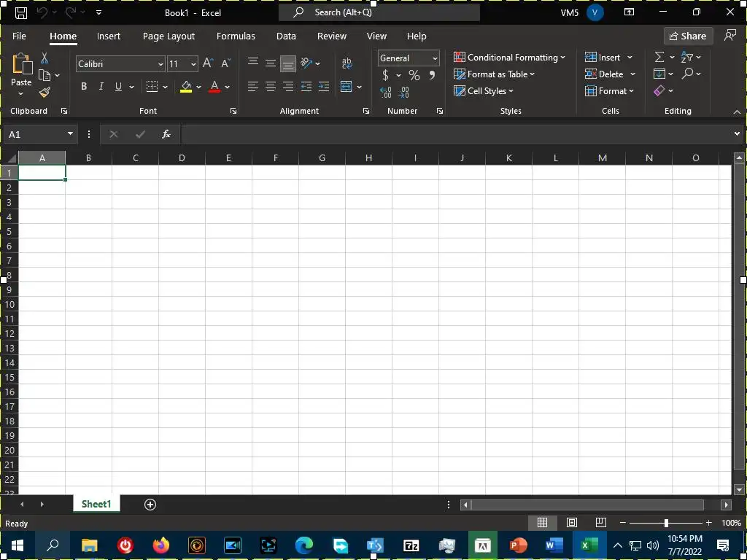Viewport: 747px width, 560px height.
Task: Open the Name Box A1 dropdown arrow
Action: click(70, 134)
